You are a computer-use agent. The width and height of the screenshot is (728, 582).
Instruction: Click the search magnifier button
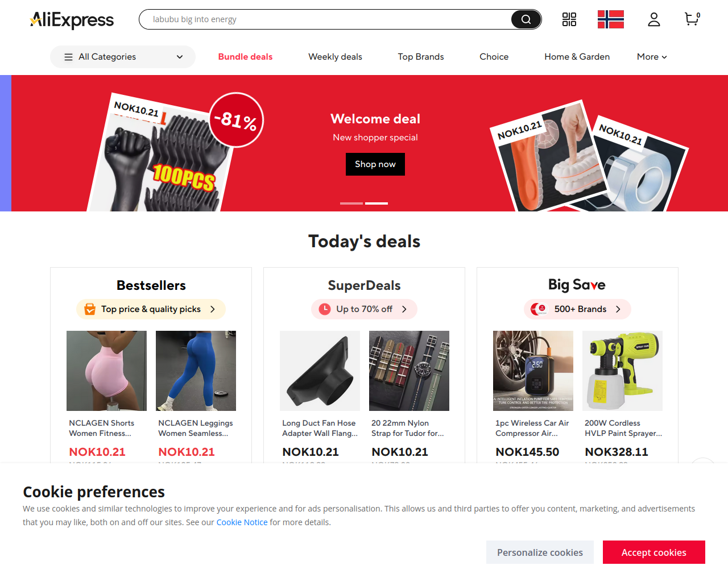(526, 19)
